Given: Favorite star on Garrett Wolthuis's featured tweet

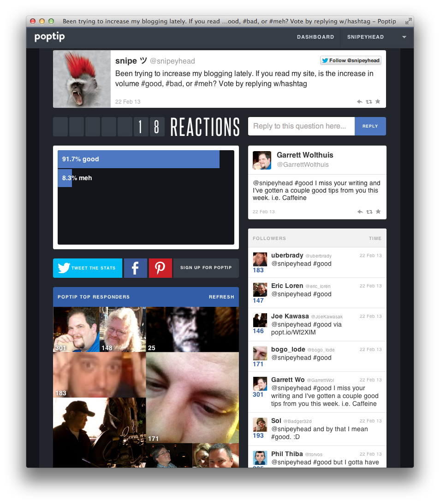Looking at the screenshot, I should point(378,211).
